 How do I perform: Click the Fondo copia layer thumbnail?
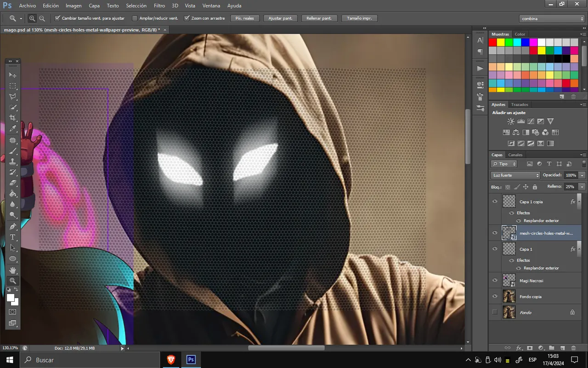[509, 296]
